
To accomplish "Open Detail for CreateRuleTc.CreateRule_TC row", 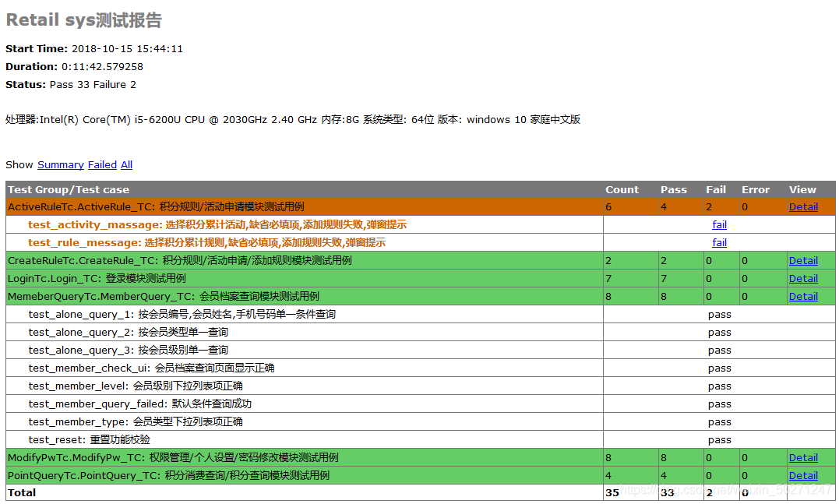I will click(803, 260).
